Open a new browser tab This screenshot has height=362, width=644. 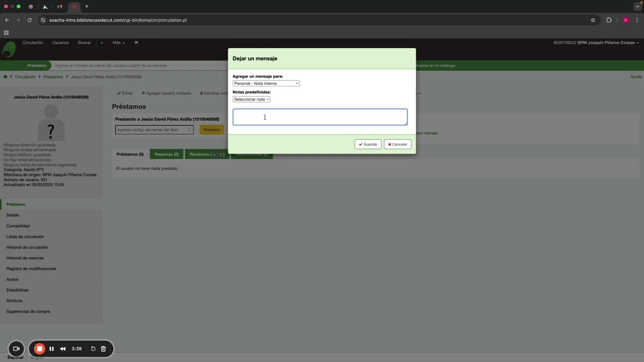point(87,7)
